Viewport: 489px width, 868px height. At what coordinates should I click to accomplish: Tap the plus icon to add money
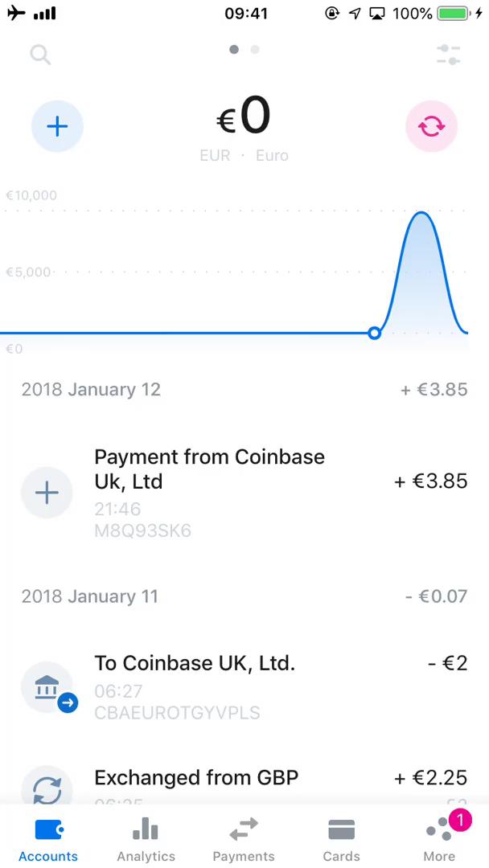(x=57, y=125)
